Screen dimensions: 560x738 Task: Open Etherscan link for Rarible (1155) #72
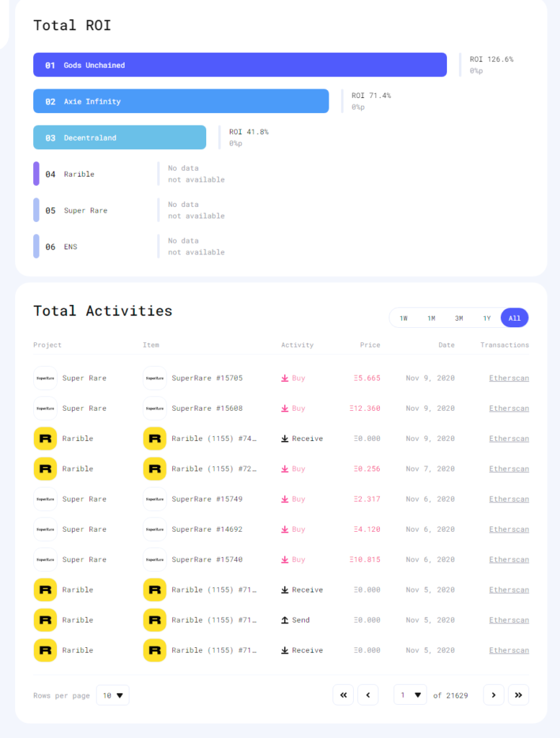click(509, 468)
